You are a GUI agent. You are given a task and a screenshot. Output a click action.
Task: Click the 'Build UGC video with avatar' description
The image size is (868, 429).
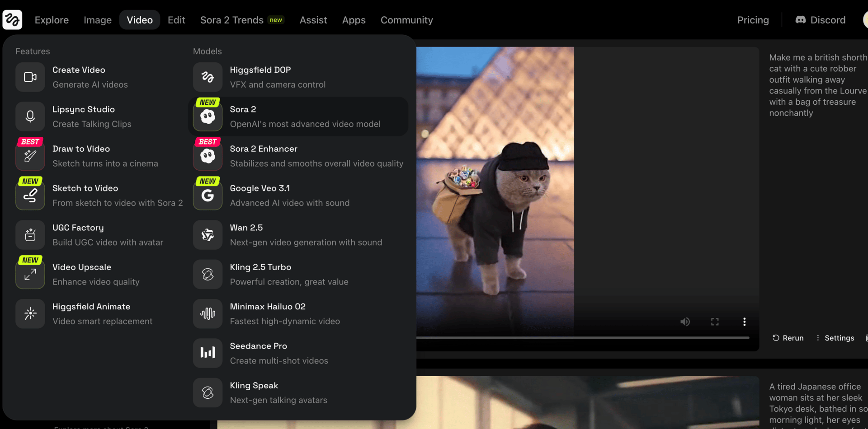[108, 242]
